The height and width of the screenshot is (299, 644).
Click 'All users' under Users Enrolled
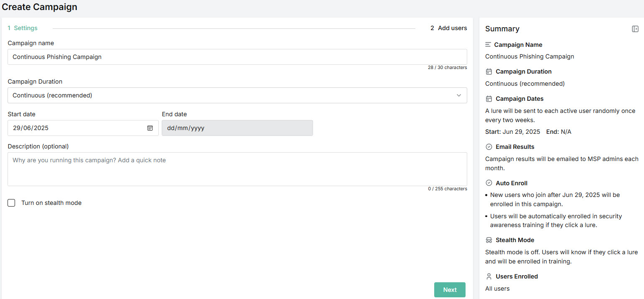[497, 289]
